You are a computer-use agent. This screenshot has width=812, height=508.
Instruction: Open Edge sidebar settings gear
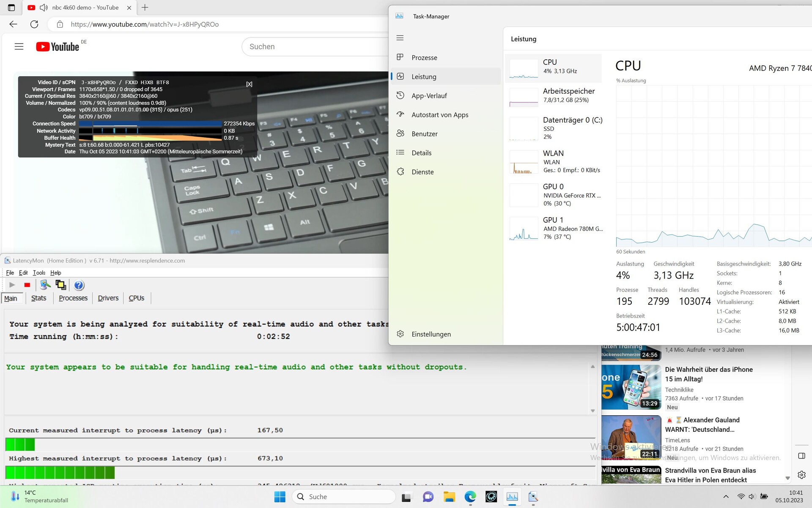(x=801, y=475)
